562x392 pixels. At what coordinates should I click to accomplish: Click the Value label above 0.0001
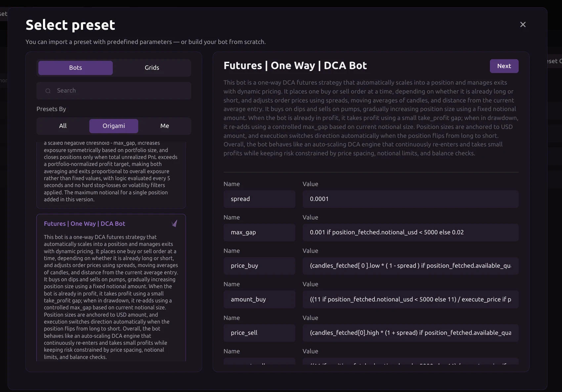pyautogui.click(x=310, y=184)
